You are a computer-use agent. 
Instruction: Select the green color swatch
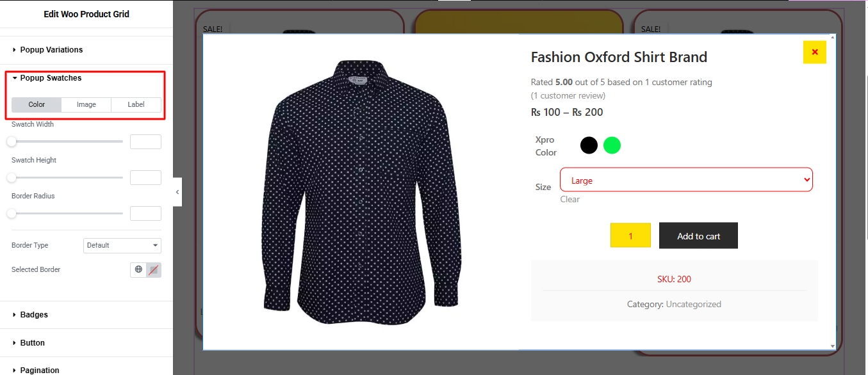612,145
